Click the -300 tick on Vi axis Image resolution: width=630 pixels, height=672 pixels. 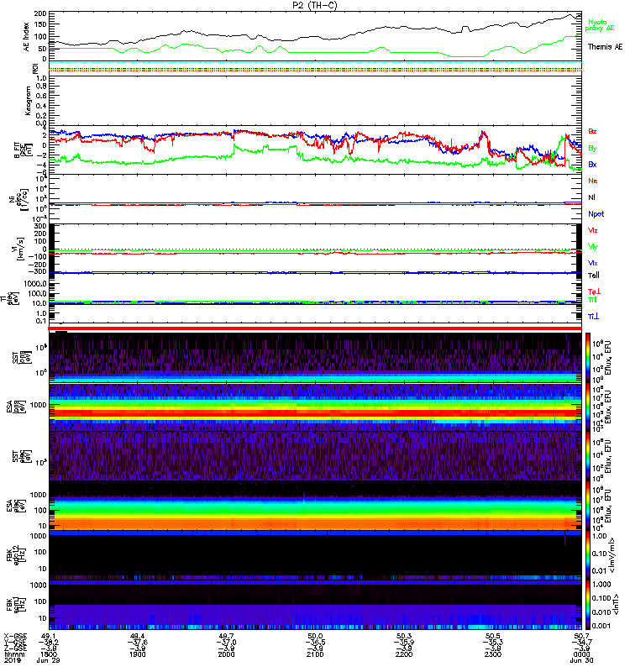(37, 271)
